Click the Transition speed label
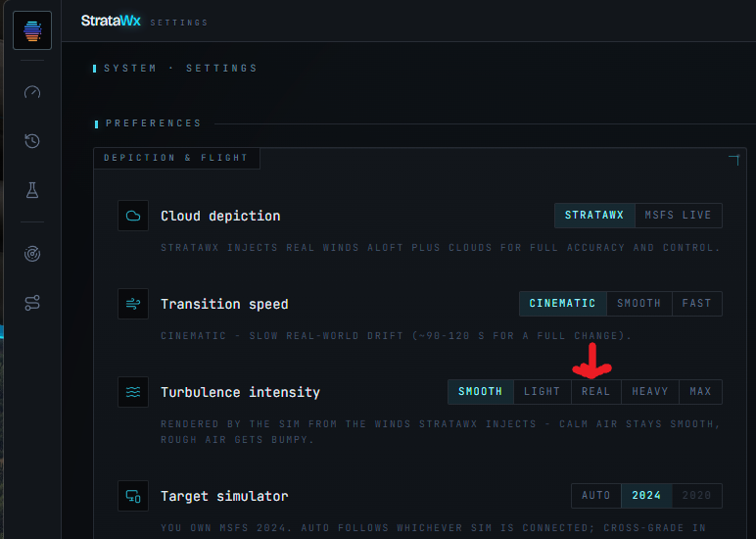 (224, 304)
